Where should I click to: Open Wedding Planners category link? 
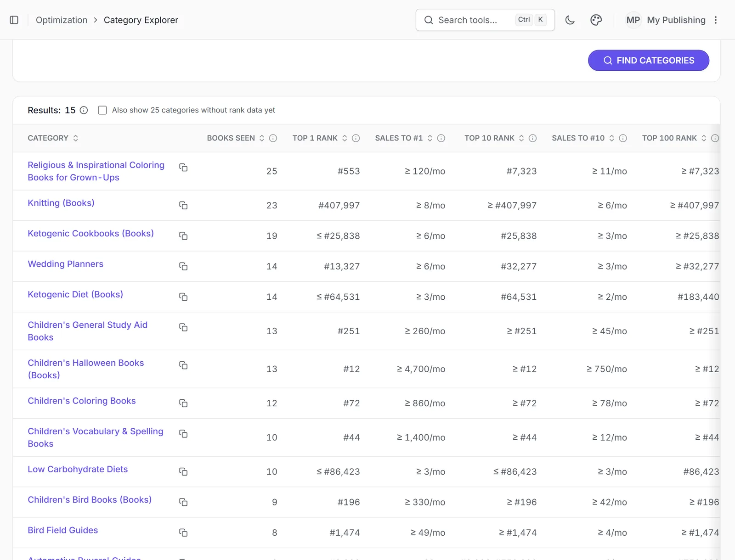[x=66, y=264]
